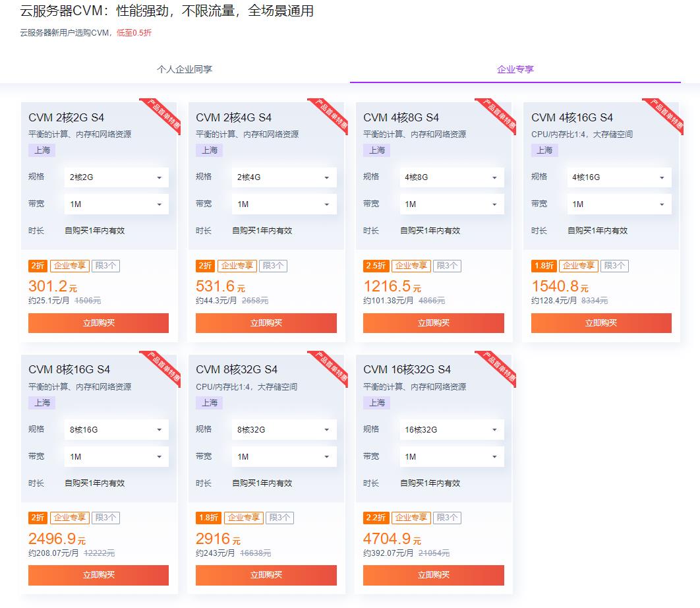Open 带宽 dropdown on CVM 8核32G S4 card

pyautogui.click(x=284, y=456)
